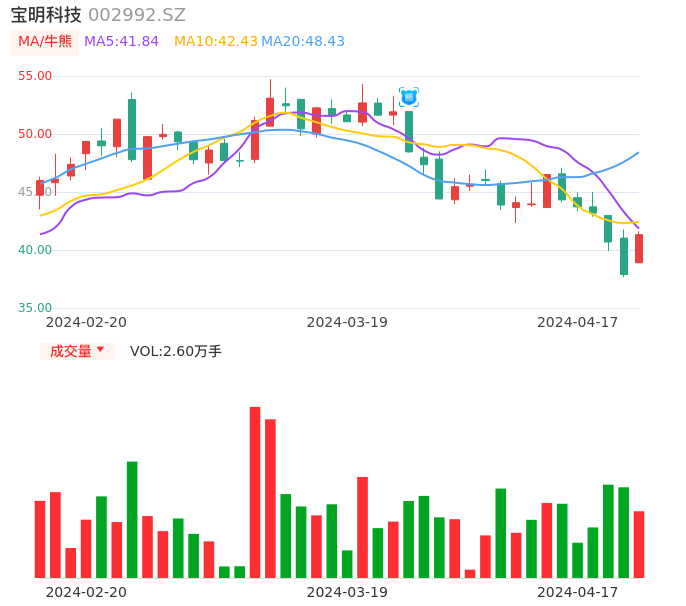Click the 2024-04-17 date under volume chart
Screen dimensions: 686x606
click(x=578, y=592)
